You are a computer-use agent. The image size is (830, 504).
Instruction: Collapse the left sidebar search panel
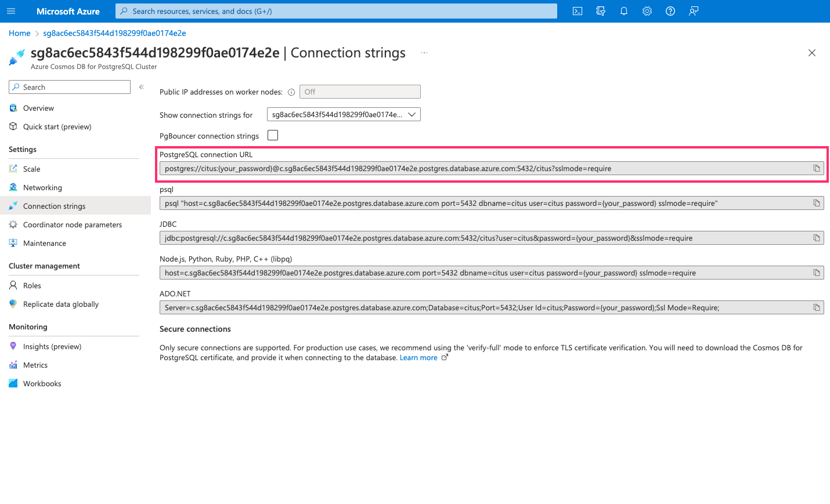[x=141, y=86]
